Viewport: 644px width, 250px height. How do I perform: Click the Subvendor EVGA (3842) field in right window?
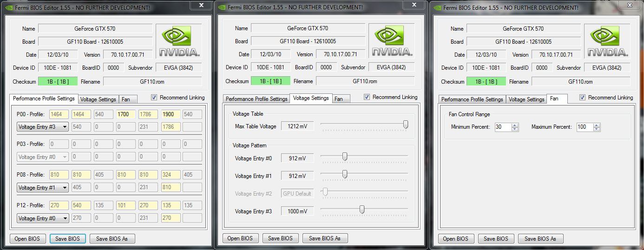[607, 68]
